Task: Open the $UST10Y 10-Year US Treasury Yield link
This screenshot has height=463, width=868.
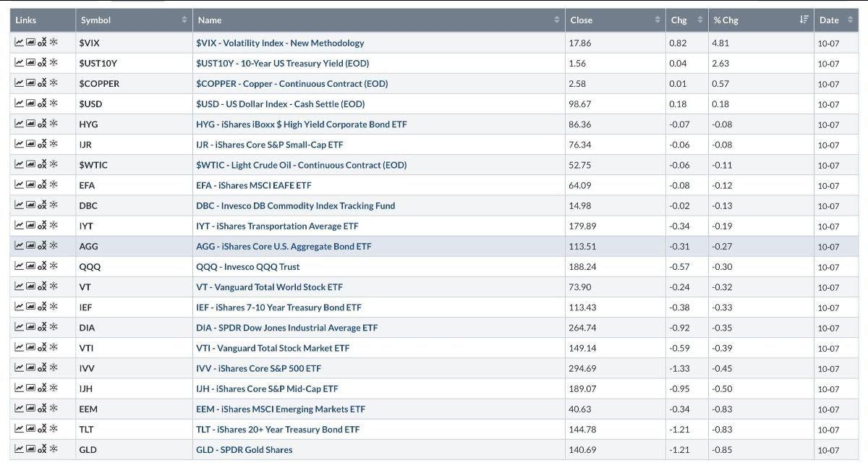Action: [x=282, y=63]
